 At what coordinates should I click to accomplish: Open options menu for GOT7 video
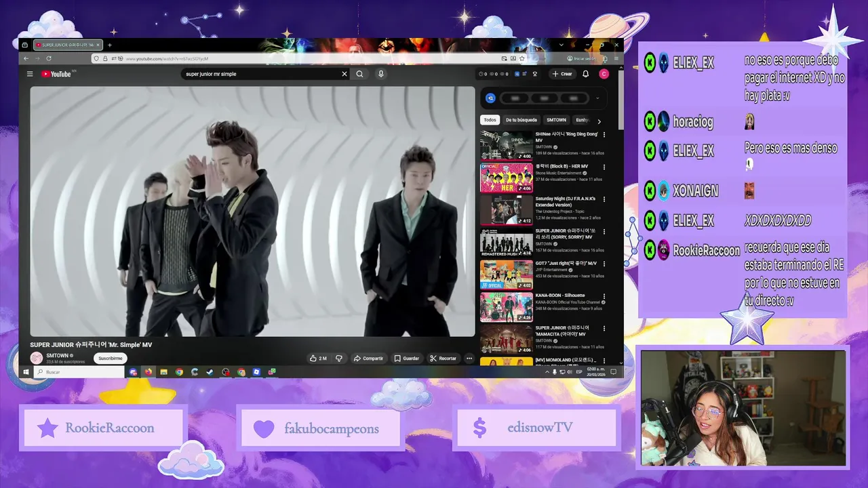[x=604, y=264]
